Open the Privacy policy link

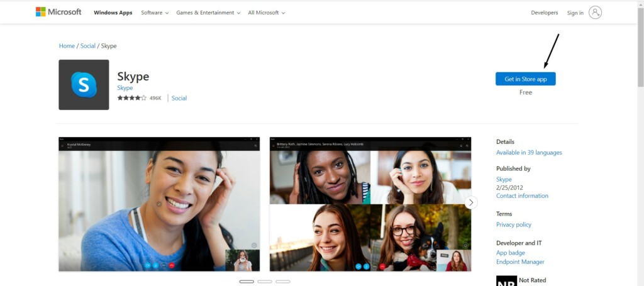pyautogui.click(x=514, y=224)
